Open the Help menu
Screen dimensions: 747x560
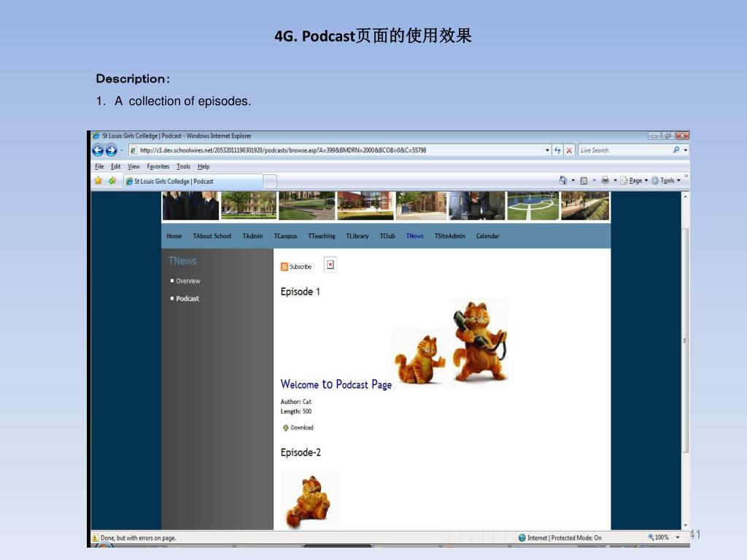click(x=204, y=166)
